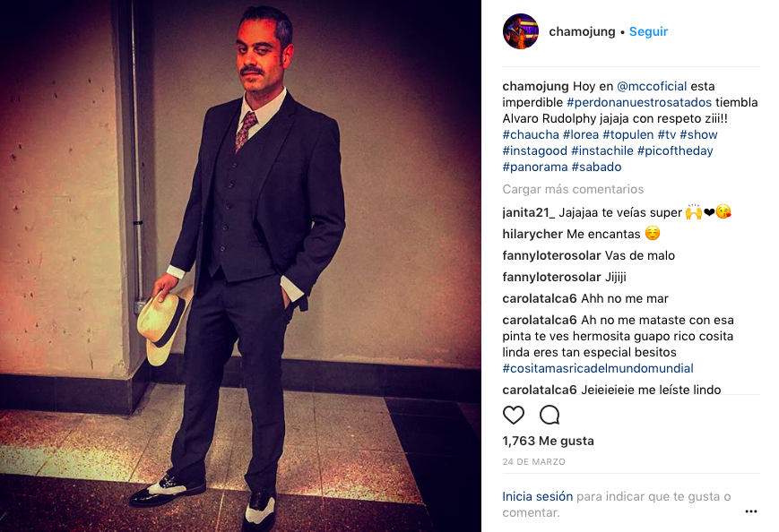Open hashtag #instachile
Image resolution: width=779 pixels, height=532 pixels.
point(602,150)
